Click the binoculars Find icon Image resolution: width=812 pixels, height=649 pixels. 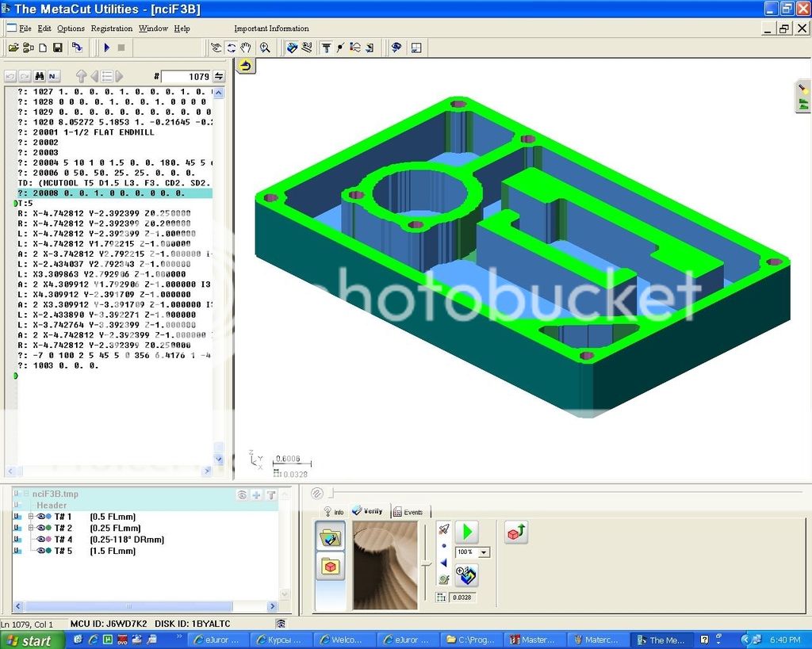[38, 77]
